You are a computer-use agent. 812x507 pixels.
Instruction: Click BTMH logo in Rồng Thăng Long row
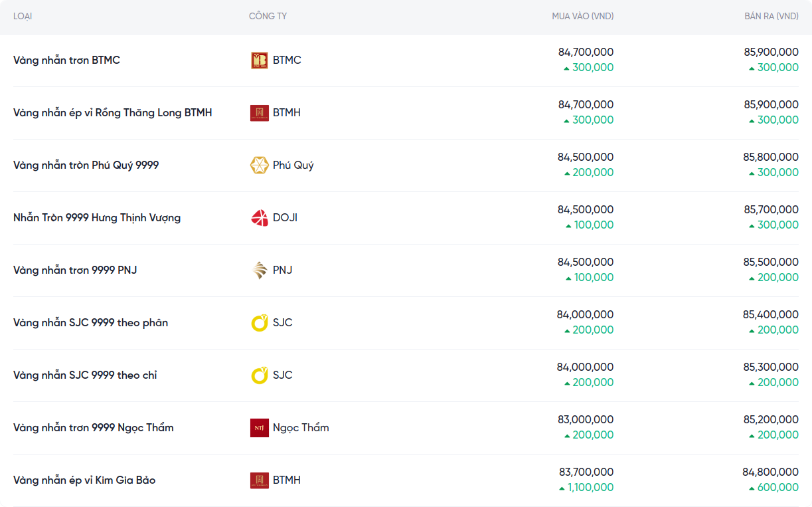[259, 113]
